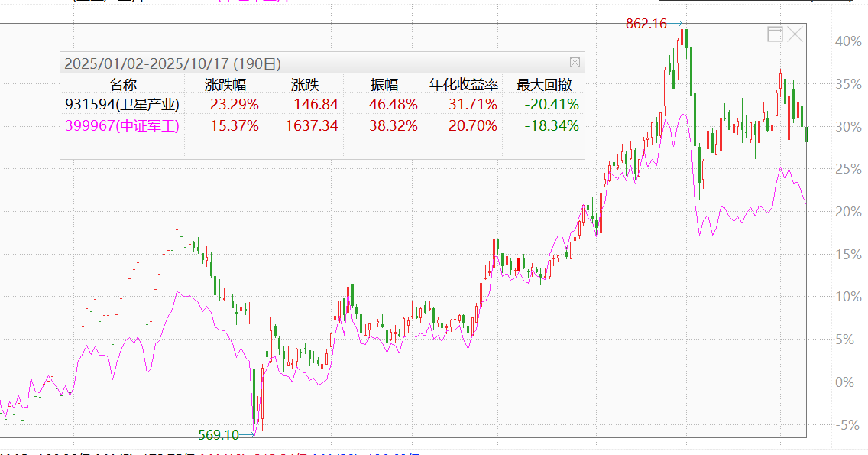The width and height of the screenshot is (868, 455).
Task: Click the 862.16 high price marker
Action: 646,24
